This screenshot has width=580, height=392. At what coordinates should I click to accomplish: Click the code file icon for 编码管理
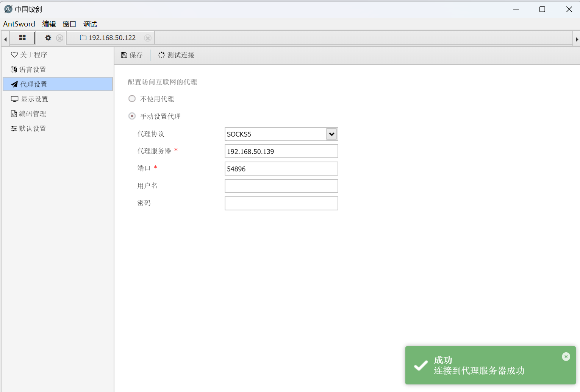pos(14,114)
